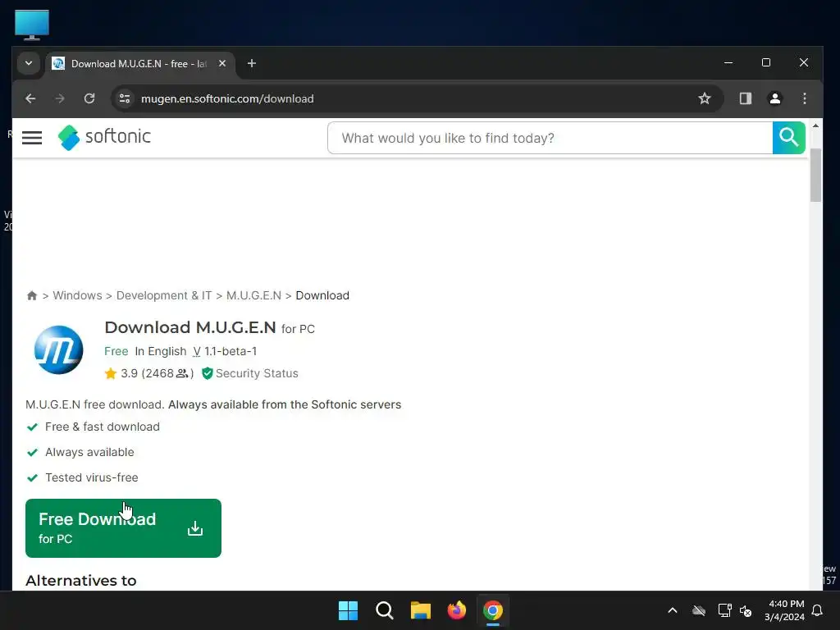840x630 pixels.
Task: Click the Softonic logo
Action: point(104,137)
